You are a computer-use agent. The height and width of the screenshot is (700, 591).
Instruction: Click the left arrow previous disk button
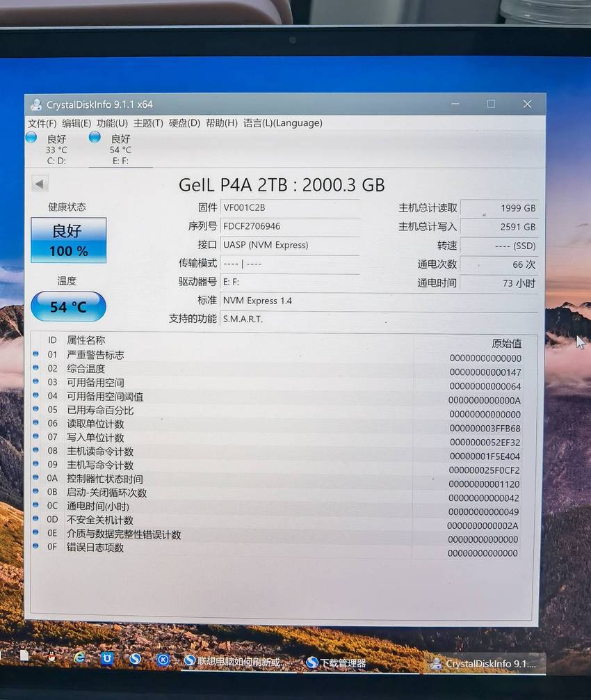(x=40, y=184)
